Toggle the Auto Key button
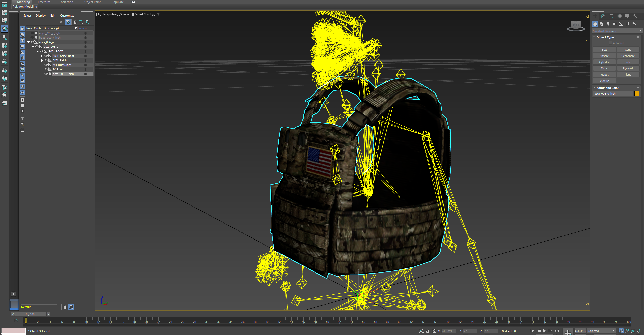The width and height of the screenshot is (644, 335). 580,331
